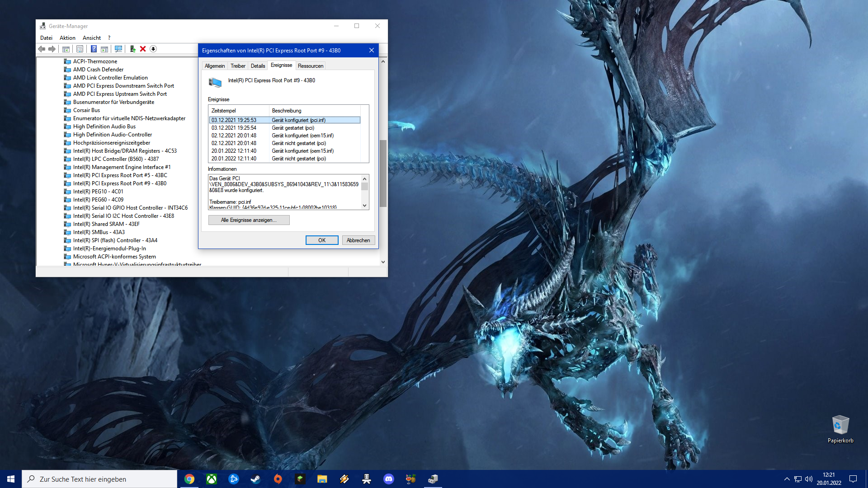Expand hidden system tray icons chevron
The image size is (868, 488).
pos(787,479)
